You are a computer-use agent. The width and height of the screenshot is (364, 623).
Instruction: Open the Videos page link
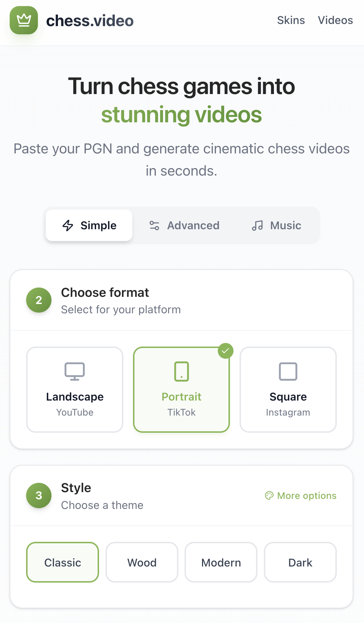(x=335, y=20)
